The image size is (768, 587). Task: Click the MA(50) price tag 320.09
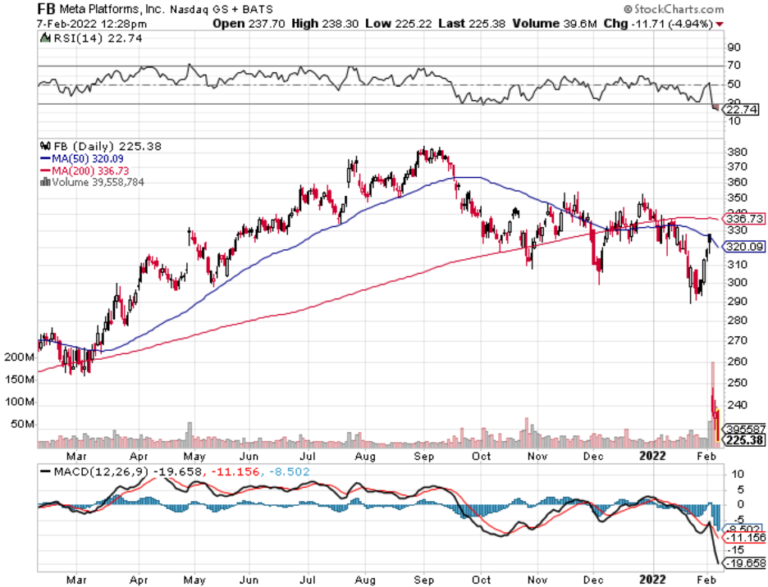(744, 246)
